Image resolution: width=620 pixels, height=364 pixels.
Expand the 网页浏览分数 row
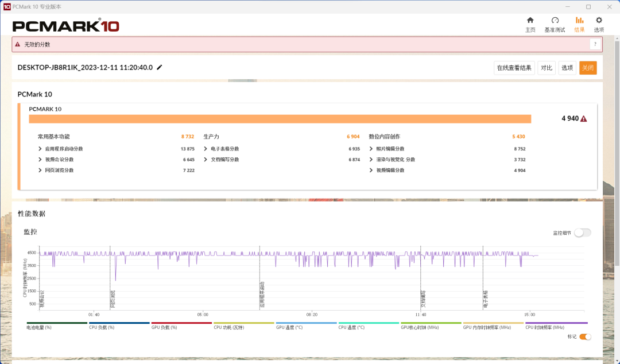point(40,170)
